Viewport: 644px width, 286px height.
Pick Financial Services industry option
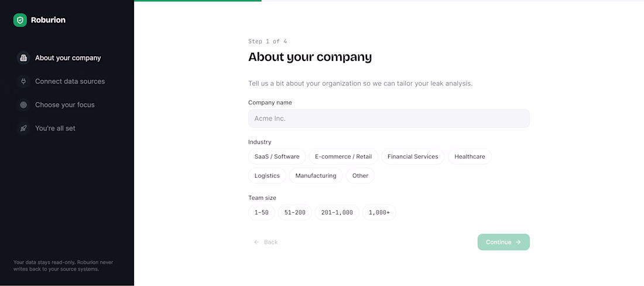click(x=413, y=156)
